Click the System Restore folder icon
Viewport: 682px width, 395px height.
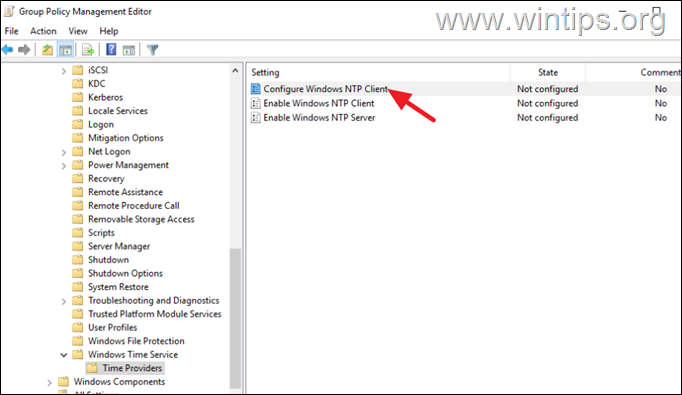(x=77, y=287)
